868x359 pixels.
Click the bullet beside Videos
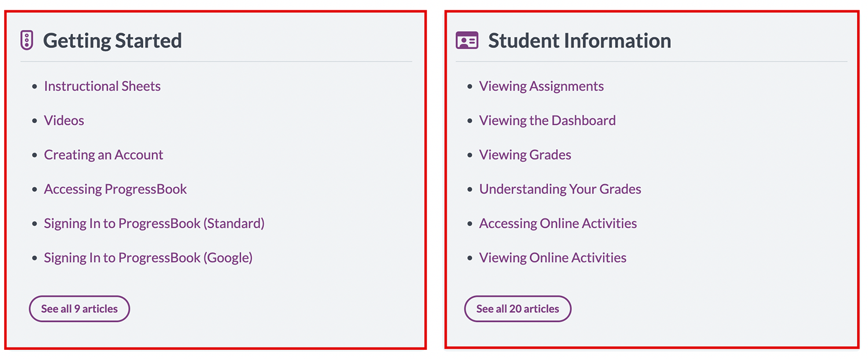coord(35,121)
